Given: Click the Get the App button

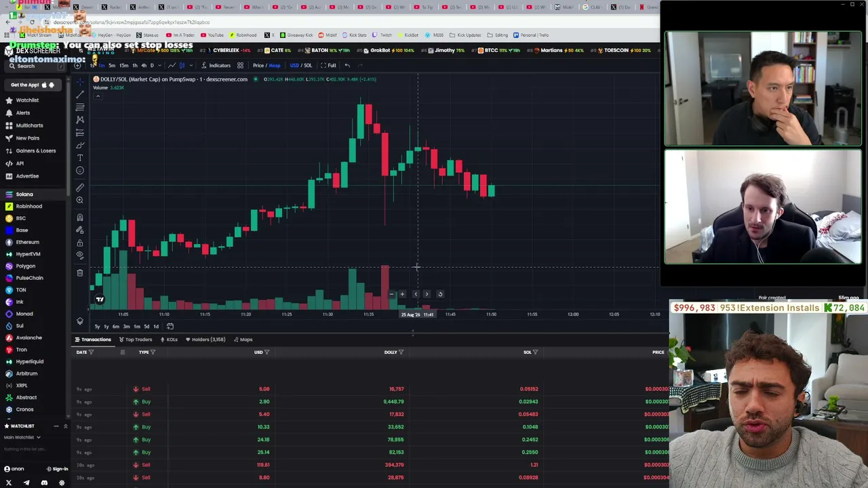Looking at the screenshot, I should tap(33, 85).
